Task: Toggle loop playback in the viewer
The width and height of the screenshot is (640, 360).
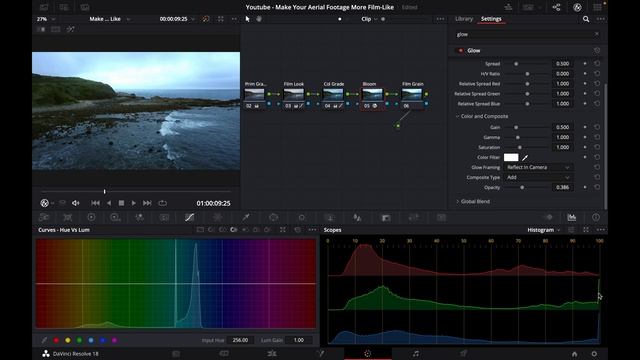Action: point(162,203)
